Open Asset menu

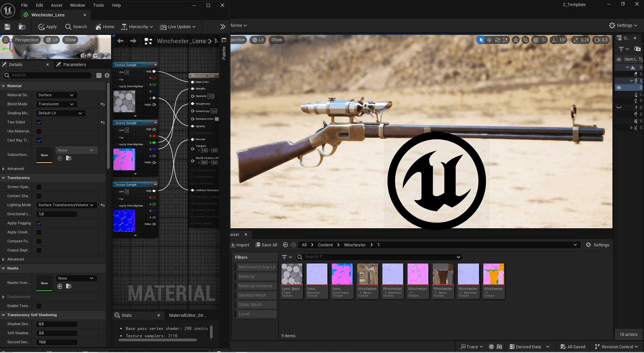(x=56, y=5)
